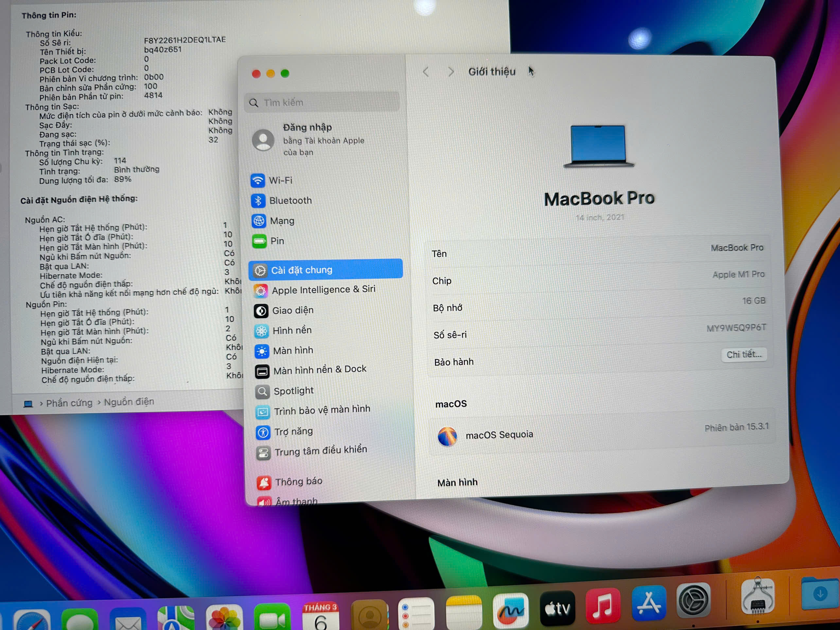Click the Tìm kiếm search field

point(322,102)
